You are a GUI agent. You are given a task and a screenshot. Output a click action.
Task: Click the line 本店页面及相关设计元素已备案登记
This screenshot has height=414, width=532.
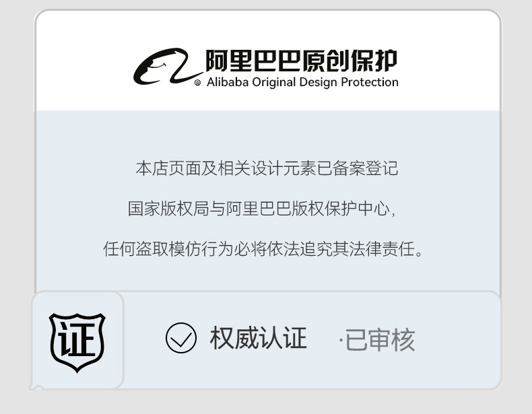[267, 168]
